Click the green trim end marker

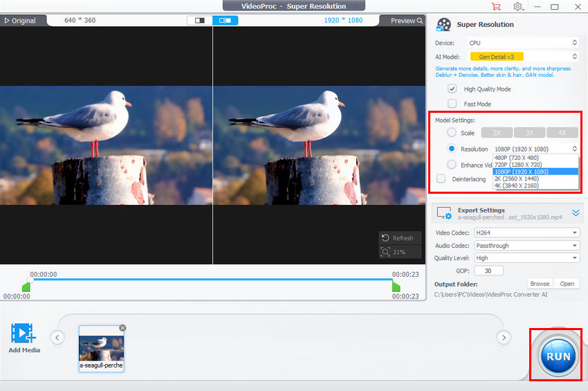pyautogui.click(x=396, y=287)
